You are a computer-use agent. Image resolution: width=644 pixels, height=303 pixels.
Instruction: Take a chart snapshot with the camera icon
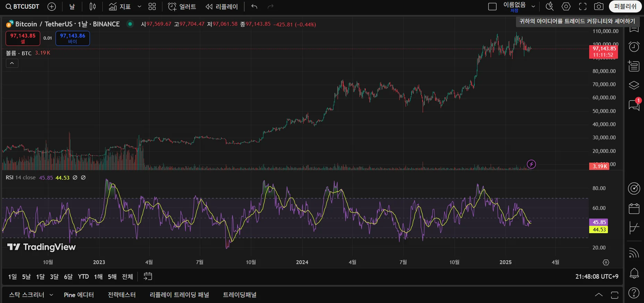pos(599,7)
